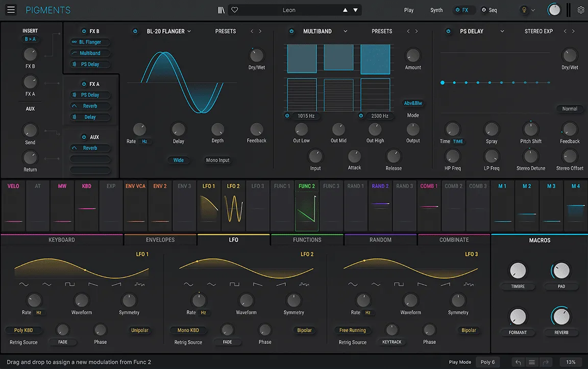Toggle Multiband effect power button
This screenshot has height=369, width=588.
(x=291, y=31)
